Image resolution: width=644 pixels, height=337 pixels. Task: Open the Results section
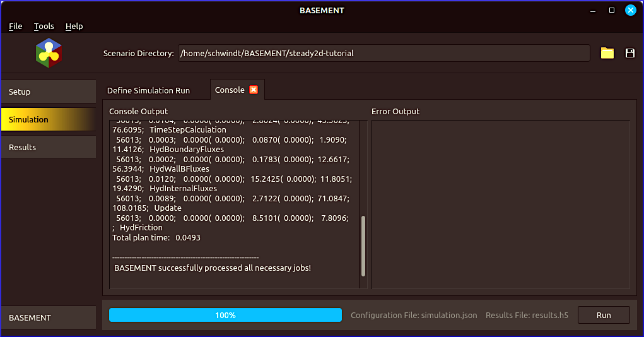[48, 147]
